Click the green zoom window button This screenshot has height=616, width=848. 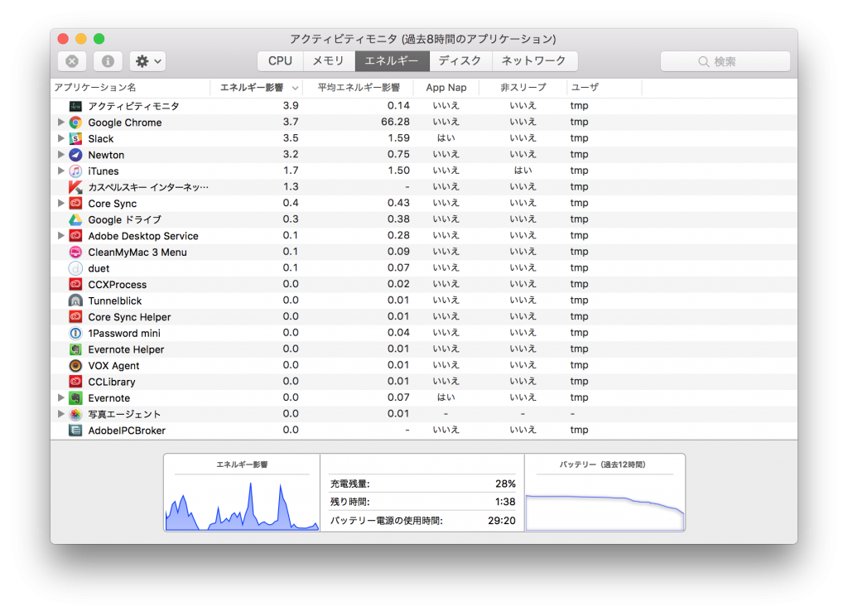(99, 39)
